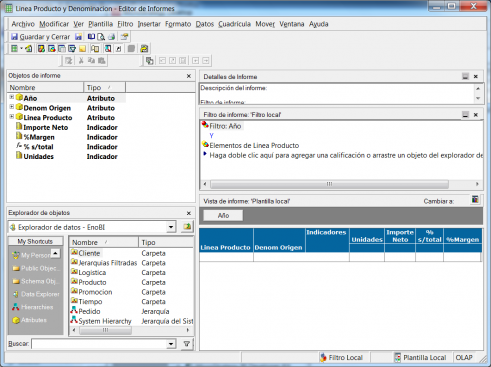The image size is (491, 367).
Task: Select the % s/total indicator row
Action: 67,147
